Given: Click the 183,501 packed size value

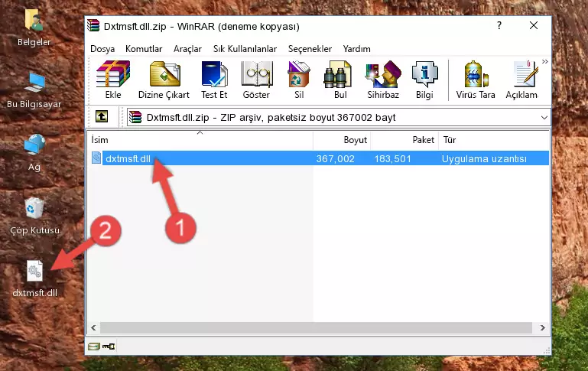Looking at the screenshot, I should pyautogui.click(x=392, y=158).
